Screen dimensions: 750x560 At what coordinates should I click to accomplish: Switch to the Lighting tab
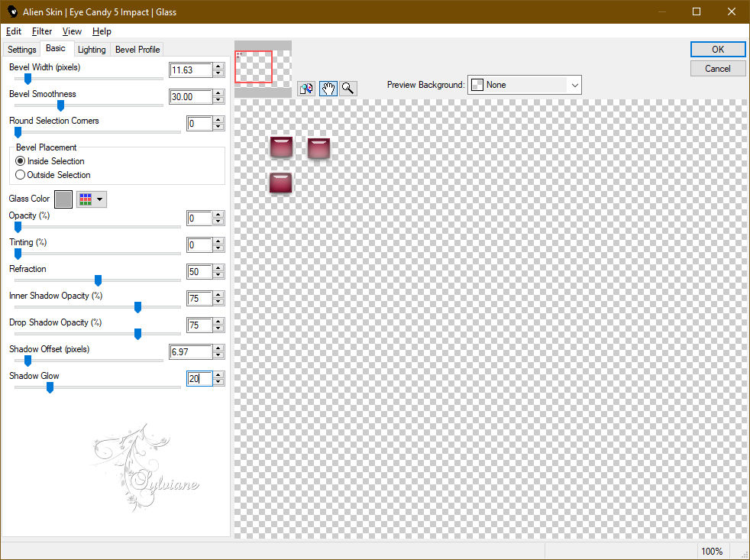pyautogui.click(x=92, y=50)
